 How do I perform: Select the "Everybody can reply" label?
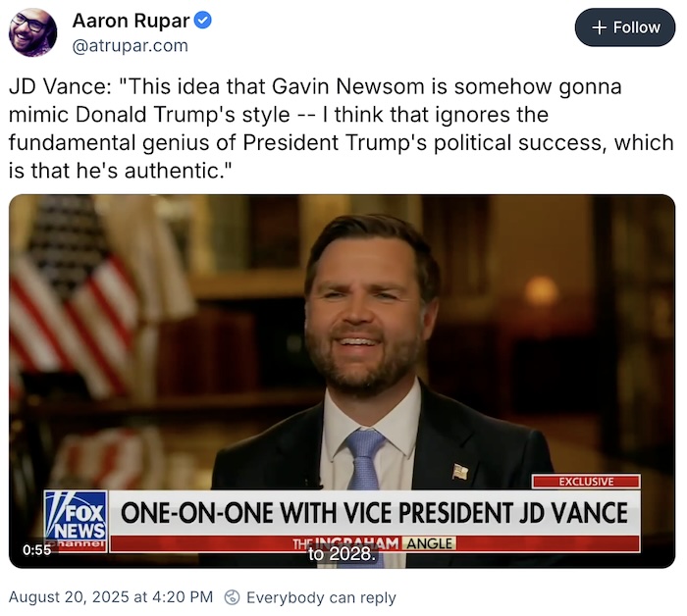pos(321,596)
